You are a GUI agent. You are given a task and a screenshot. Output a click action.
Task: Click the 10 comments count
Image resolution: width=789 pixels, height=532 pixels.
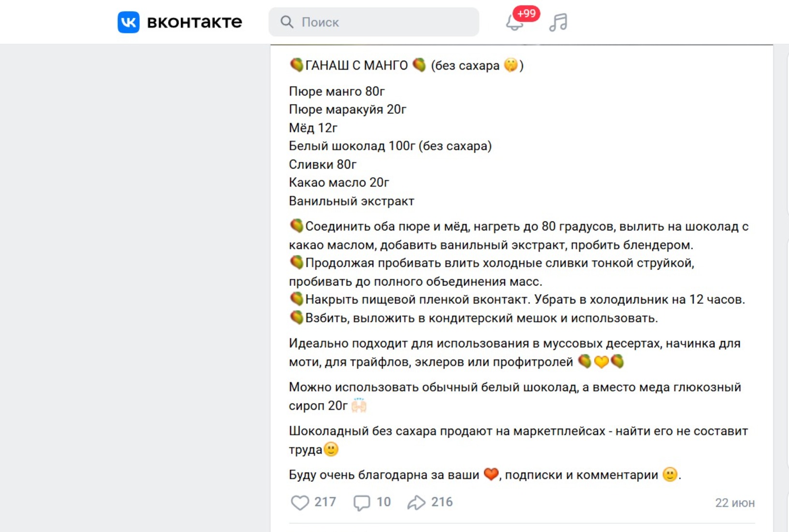tap(384, 502)
